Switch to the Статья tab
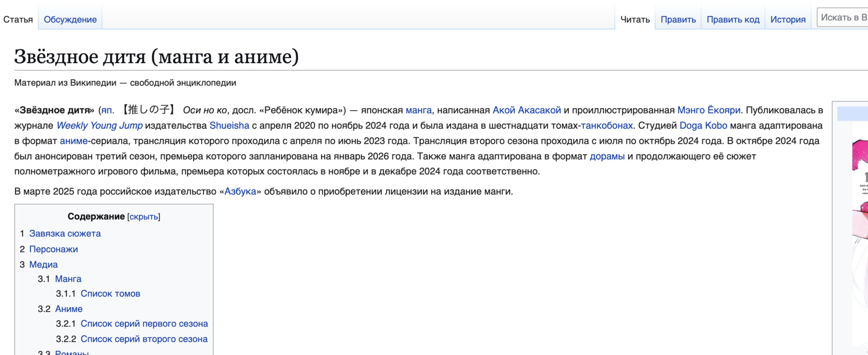 pyautogui.click(x=18, y=19)
